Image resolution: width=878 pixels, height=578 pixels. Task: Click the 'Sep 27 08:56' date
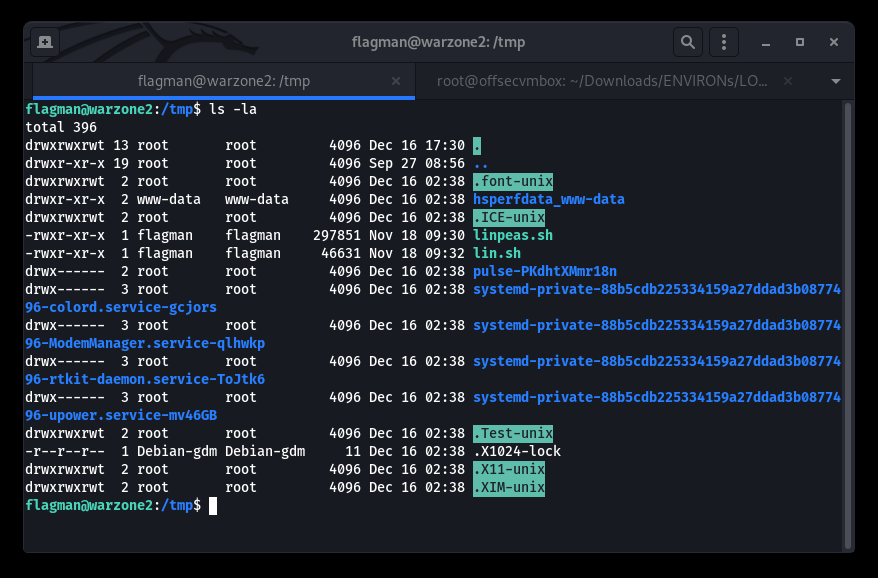(417, 164)
